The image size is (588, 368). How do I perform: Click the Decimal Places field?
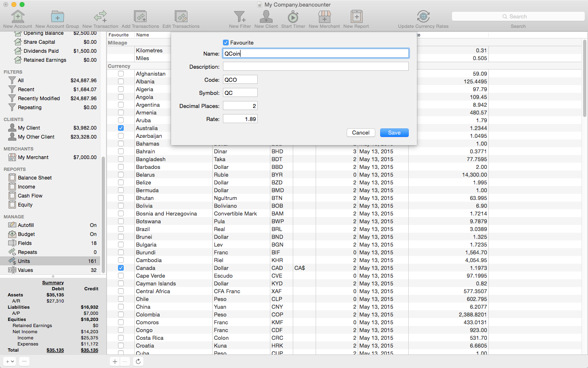pos(240,105)
